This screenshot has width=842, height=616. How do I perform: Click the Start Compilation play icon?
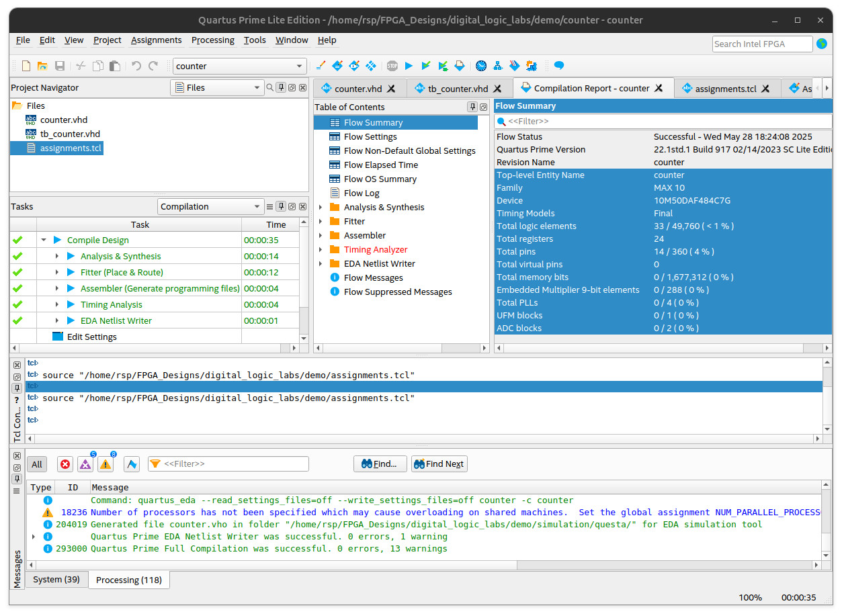[x=409, y=66]
